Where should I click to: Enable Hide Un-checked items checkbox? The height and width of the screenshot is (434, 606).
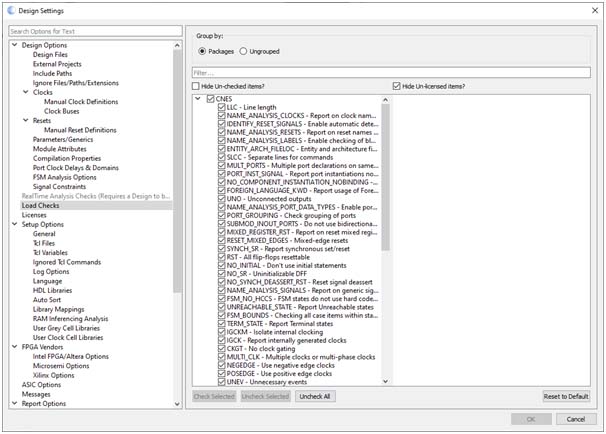[198, 87]
